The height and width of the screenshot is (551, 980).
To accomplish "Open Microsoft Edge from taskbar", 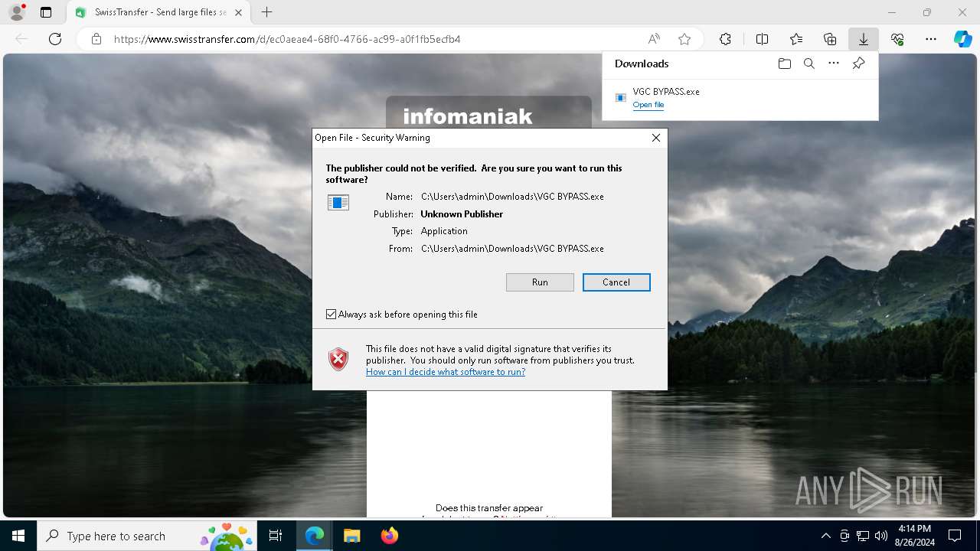I will click(315, 536).
